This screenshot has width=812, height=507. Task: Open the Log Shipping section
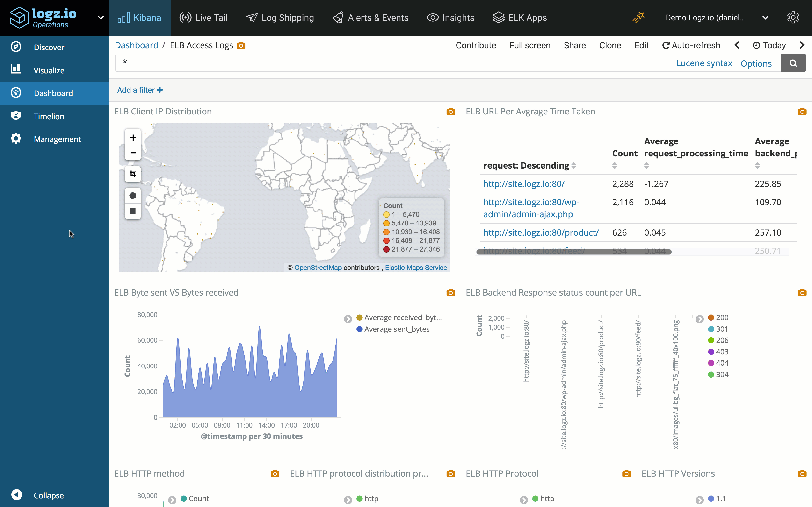pos(280,17)
